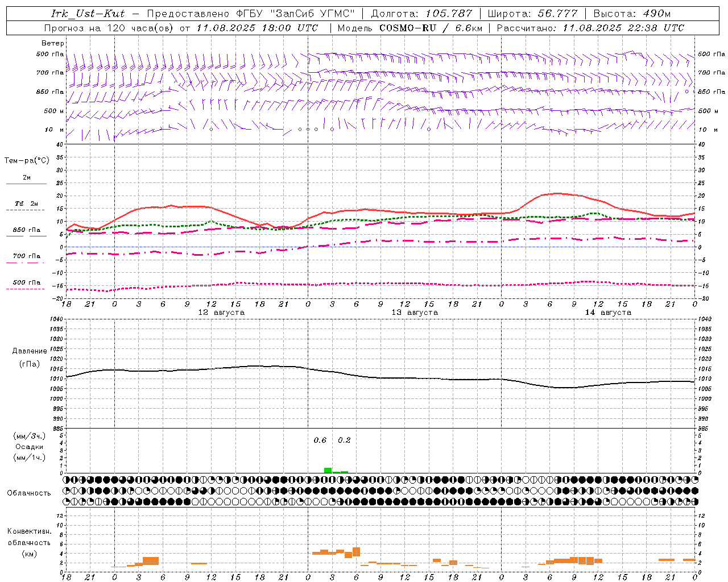This screenshot has height=582, width=728.
Task: Click the model label COSMO-RU / 6.6км
Action: (x=431, y=28)
